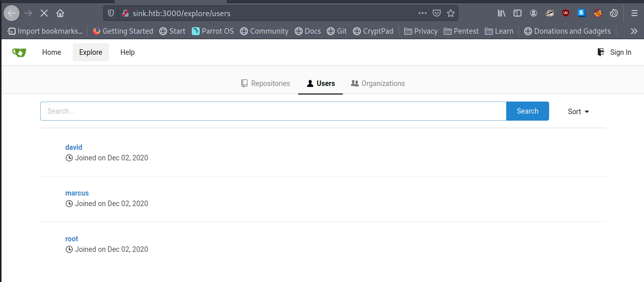Open the Firefox Library icon
Screen dimensions: 644x282
501,13
